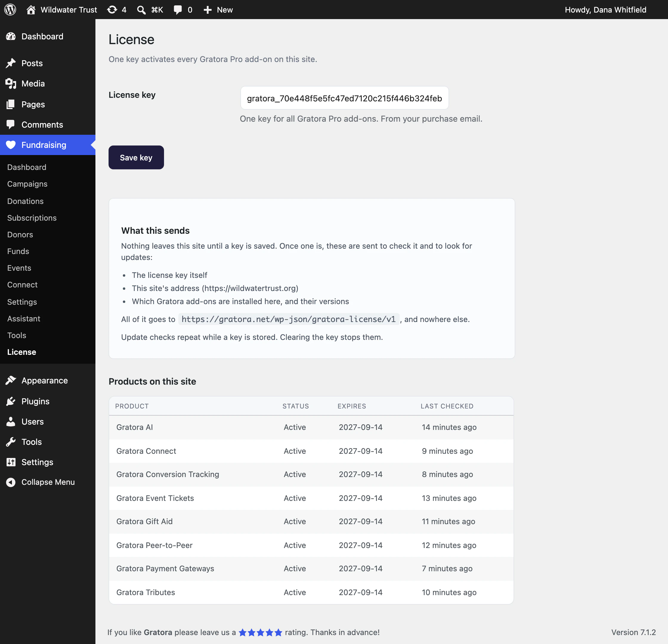The image size is (668, 644).
Task: Open Fundraising Settings submenu item
Action: tap(22, 302)
